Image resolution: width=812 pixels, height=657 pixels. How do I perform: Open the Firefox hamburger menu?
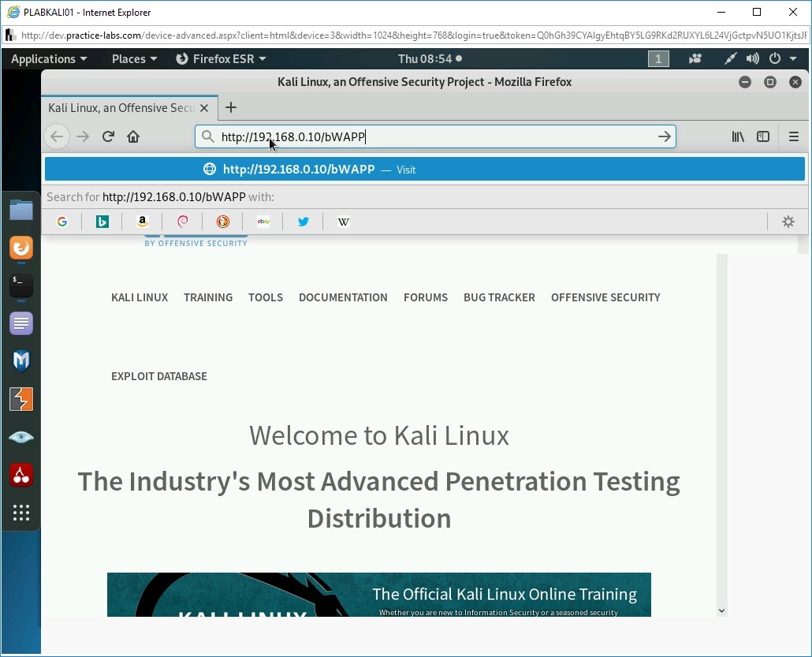tap(794, 136)
